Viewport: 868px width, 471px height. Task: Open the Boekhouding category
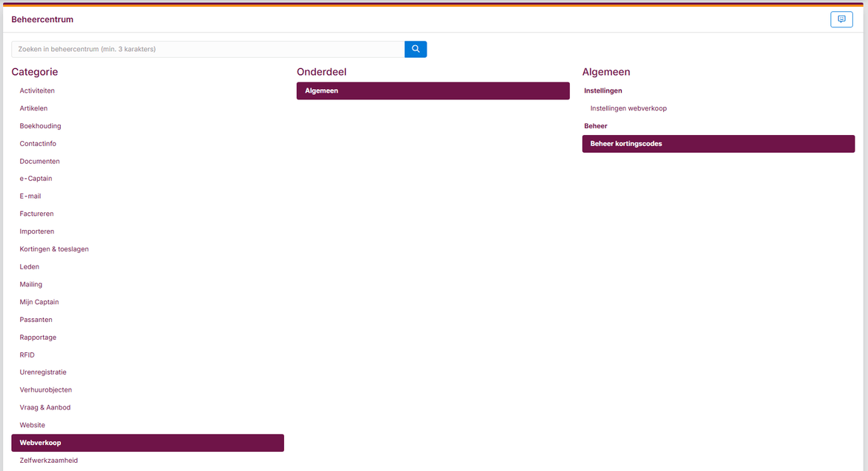[x=40, y=126]
